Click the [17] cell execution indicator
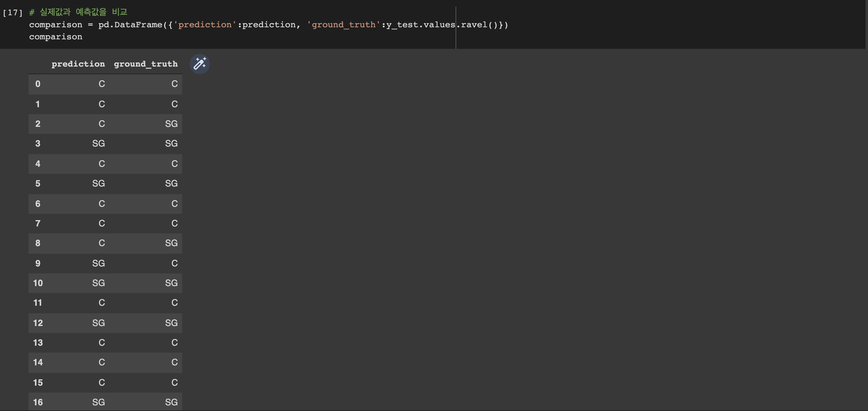This screenshot has height=411, width=868. pyautogui.click(x=12, y=12)
